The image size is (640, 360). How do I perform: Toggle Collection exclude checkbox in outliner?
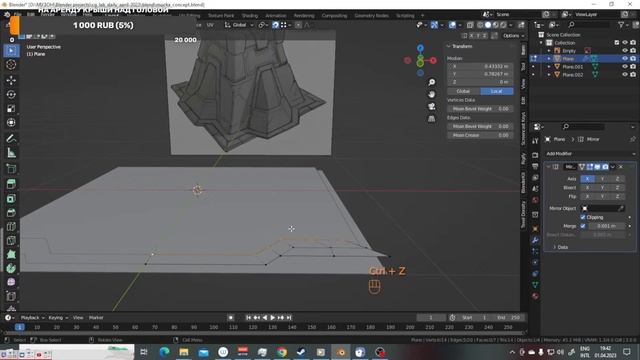(x=617, y=42)
